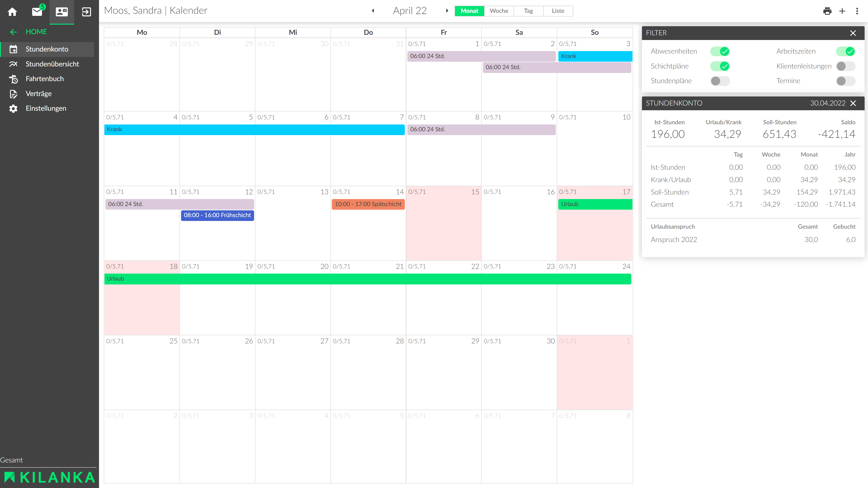Switch to the Woche view tab
Viewport: 868px width, 488px height.
coord(499,11)
